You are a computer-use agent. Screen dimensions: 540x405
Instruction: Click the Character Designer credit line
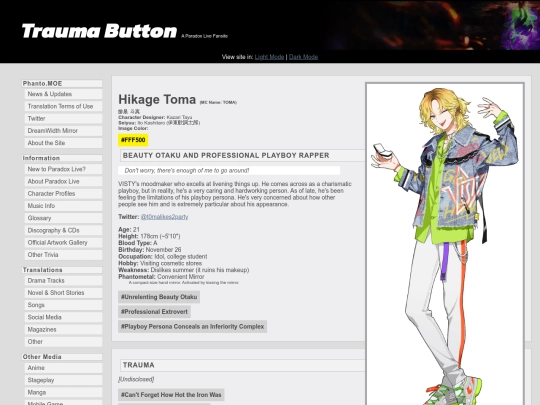tap(155, 117)
